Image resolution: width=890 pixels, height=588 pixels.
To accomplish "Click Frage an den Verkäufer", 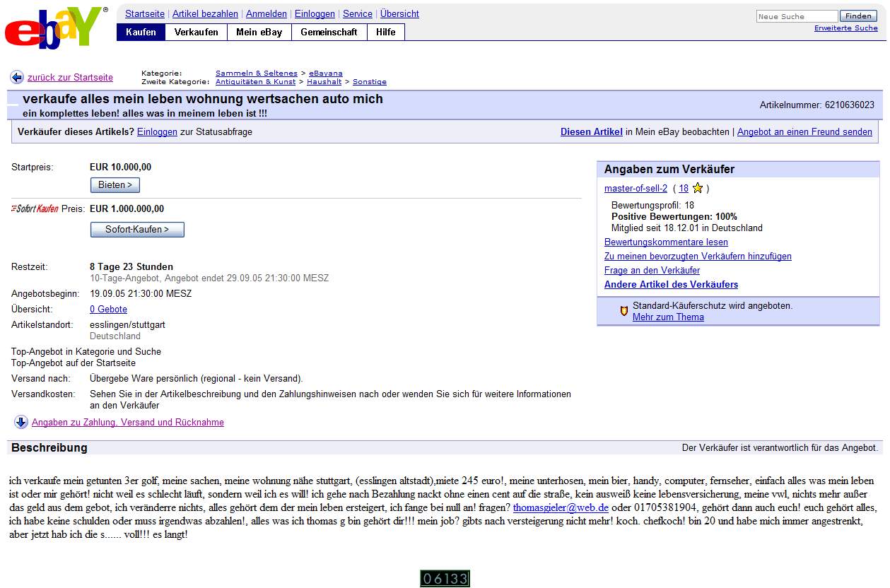I will click(652, 271).
